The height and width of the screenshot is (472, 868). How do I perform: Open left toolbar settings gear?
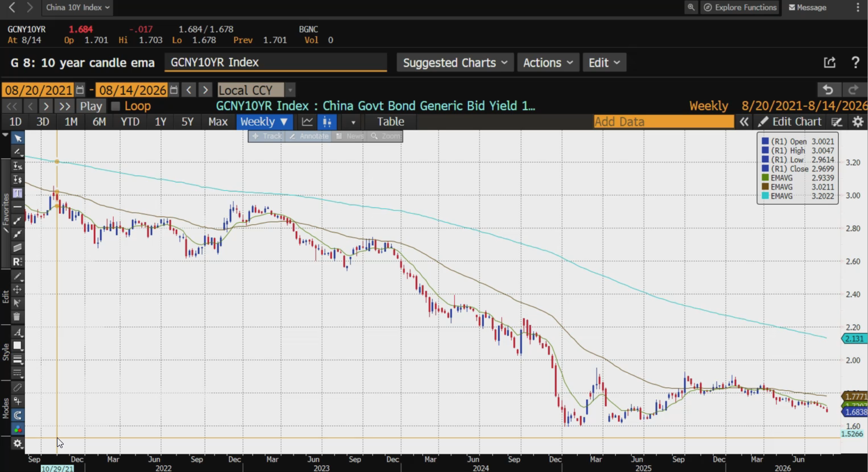click(x=18, y=444)
